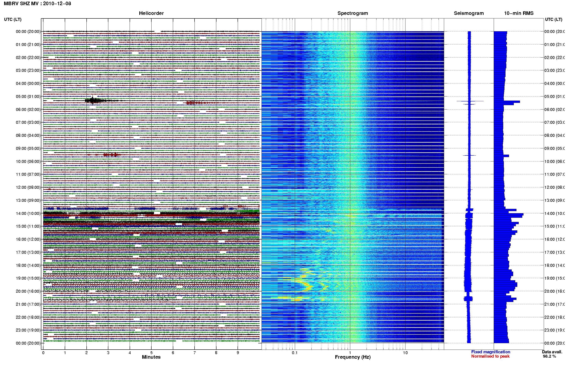Click left-axis time label '06:00 (02:00)'
Image resolution: width=588 pixels, height=368 pixels.
click(28, 109)
